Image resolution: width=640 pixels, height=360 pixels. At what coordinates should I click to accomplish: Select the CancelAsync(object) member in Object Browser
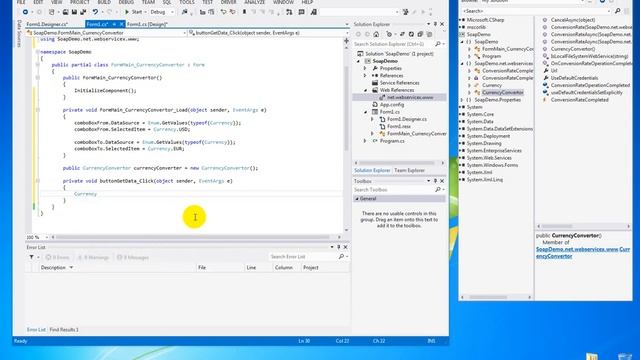(573, 20)
